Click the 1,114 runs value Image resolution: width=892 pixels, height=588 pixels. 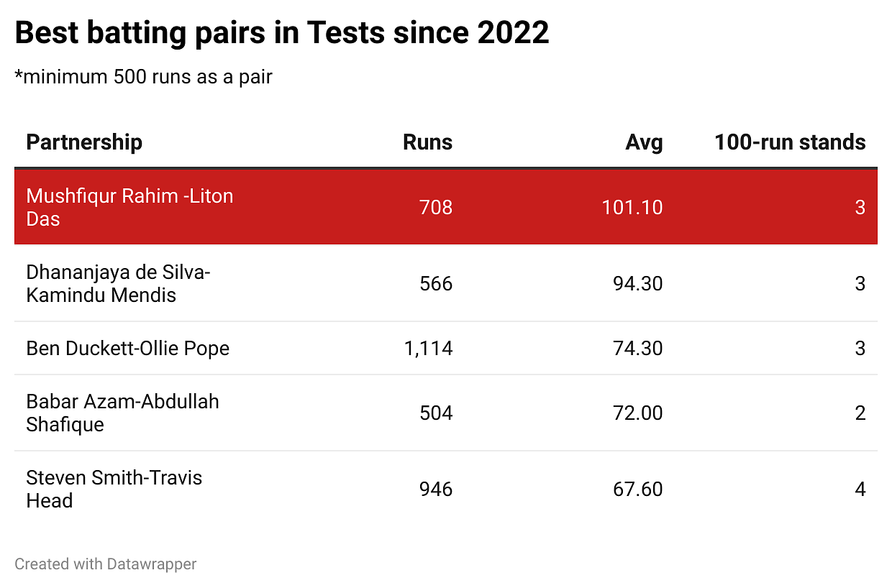428,349
